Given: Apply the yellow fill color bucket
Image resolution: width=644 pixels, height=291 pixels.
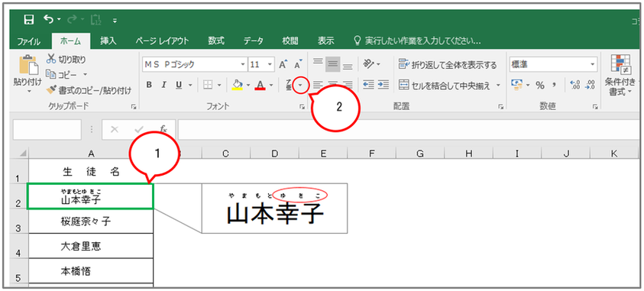Looking at the screenshot, I should (237, 85).
